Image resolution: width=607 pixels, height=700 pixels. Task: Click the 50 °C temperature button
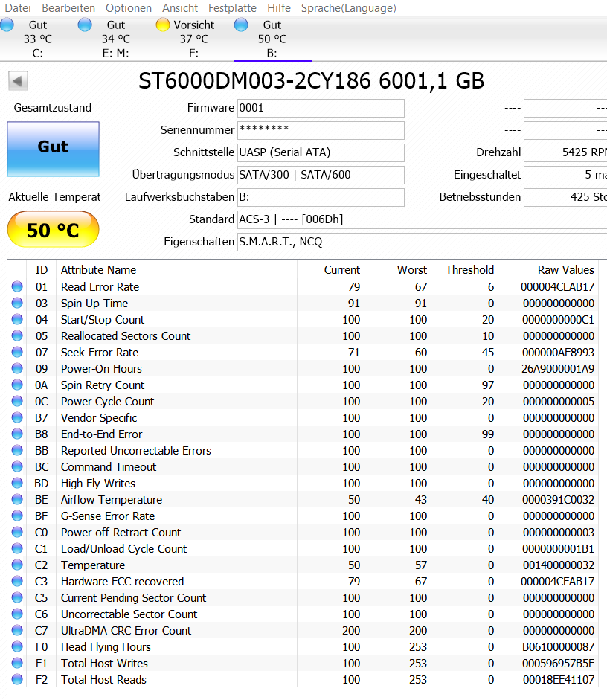click(x=53, y=229)
